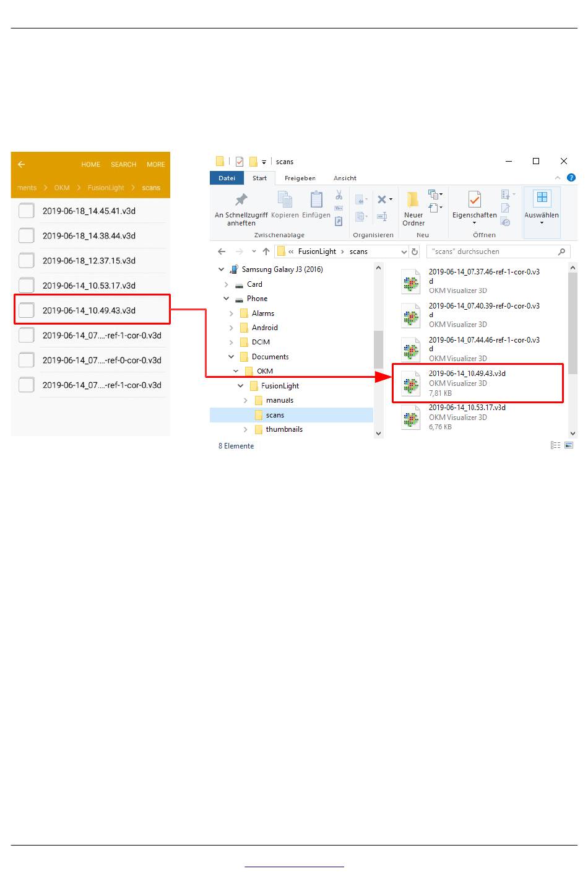Pin to quick access (An Schnellzugriff anheften)
Screen dimensions: 588x879
point(241,209)
